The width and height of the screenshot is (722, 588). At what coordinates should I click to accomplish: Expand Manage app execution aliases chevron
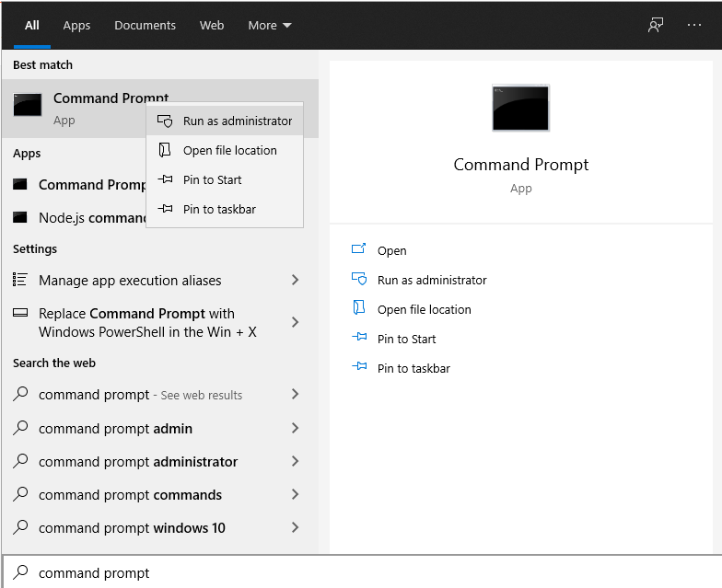click(295, 281)
